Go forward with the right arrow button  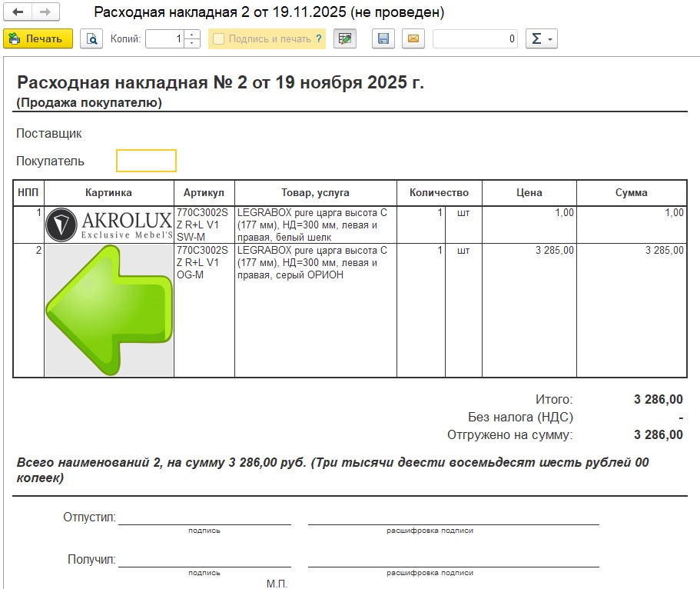(x=45, y=12)
